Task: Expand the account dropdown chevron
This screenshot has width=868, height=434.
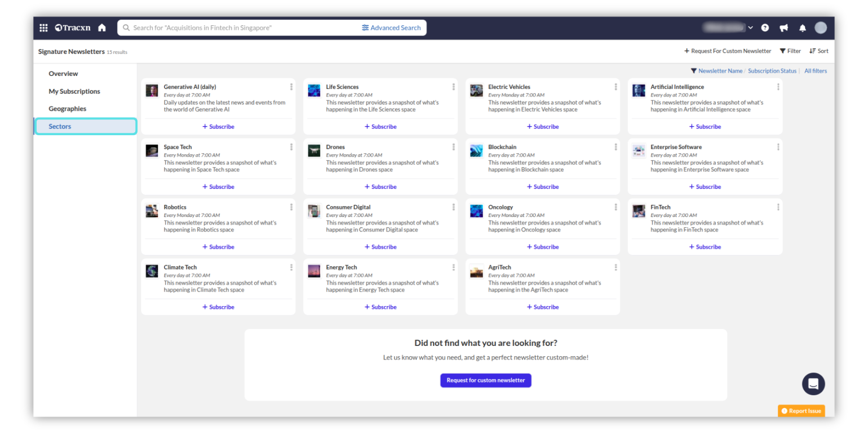Action: point(750,28)
